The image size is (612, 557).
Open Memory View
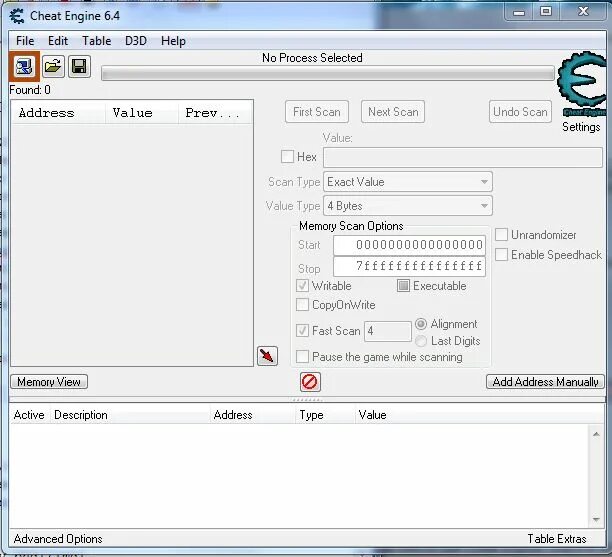tap(49, 382)
